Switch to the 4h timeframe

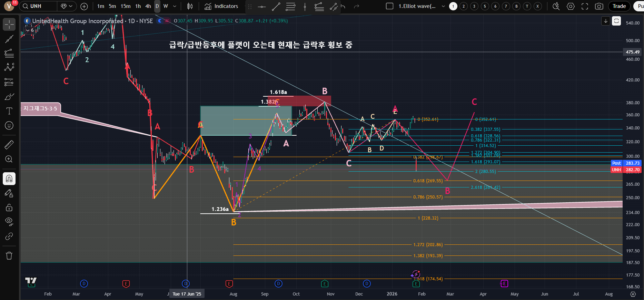coord(148,6)
